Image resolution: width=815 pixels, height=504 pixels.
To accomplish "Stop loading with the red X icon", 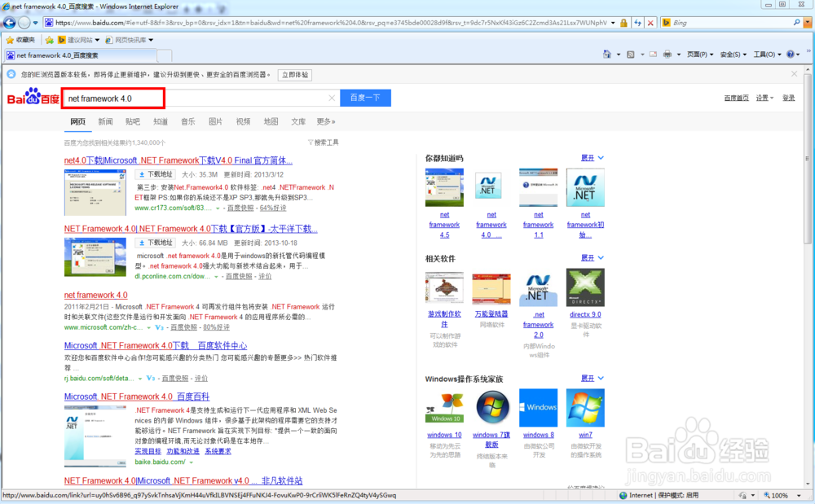I will tap(650, 23).
